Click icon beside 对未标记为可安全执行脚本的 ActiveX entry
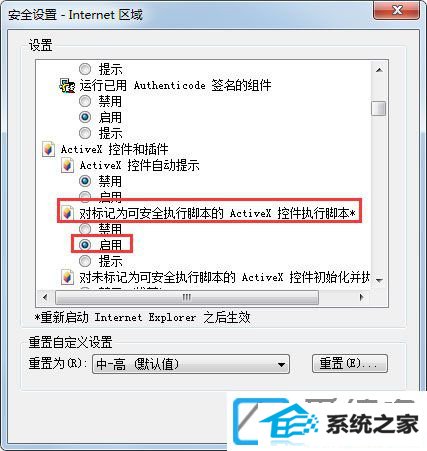The width and height of the screenshot is (427, 451). coord(67,277)
